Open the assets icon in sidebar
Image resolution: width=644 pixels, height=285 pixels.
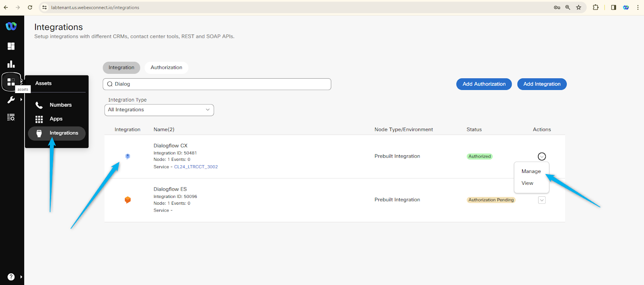[11, 82]
